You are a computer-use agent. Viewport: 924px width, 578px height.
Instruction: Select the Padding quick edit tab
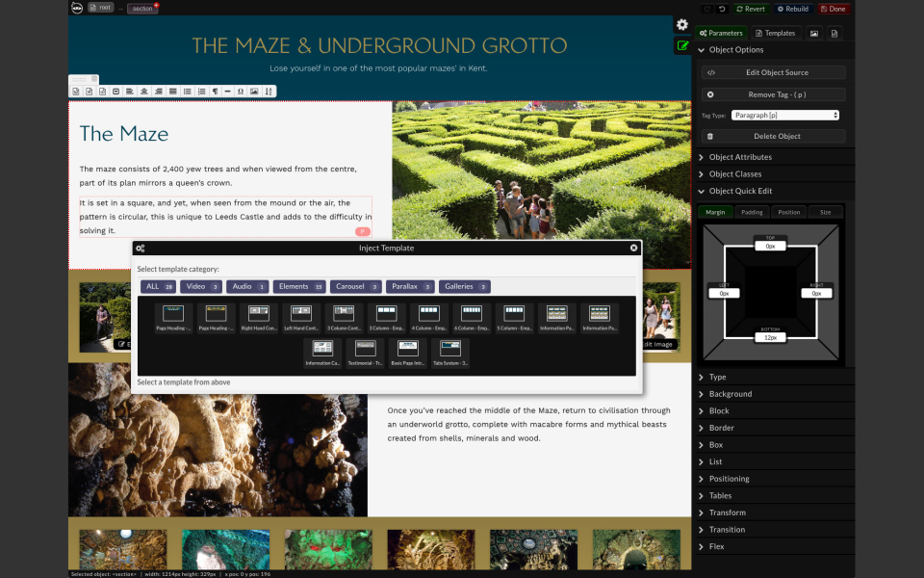[x=752, y=212]
